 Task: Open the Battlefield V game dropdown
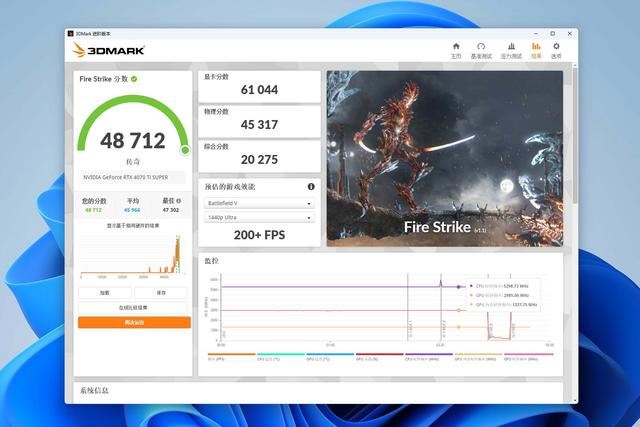click(x=259, y=202)
